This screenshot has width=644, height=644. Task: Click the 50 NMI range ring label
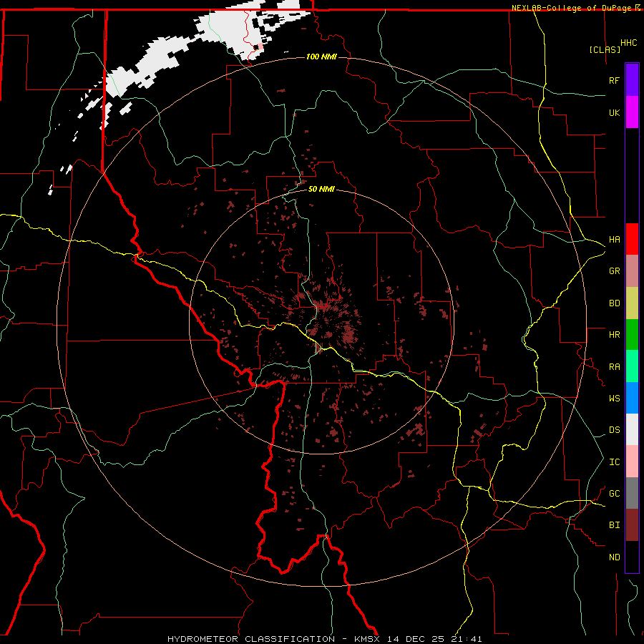(x=321, y=189)
